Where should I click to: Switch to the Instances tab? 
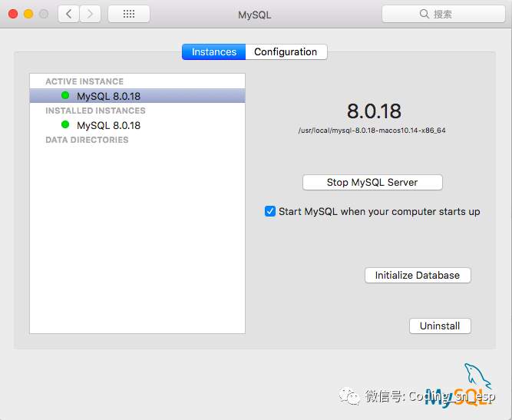pos(214,52)
